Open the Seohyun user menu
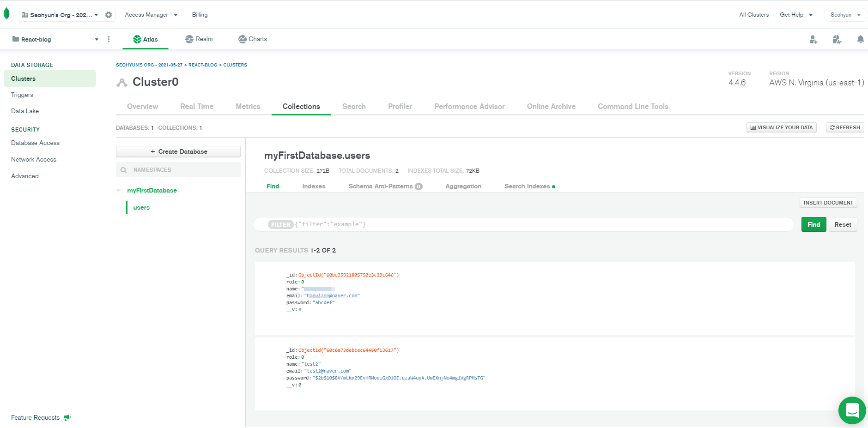 [x=845, y=15]
